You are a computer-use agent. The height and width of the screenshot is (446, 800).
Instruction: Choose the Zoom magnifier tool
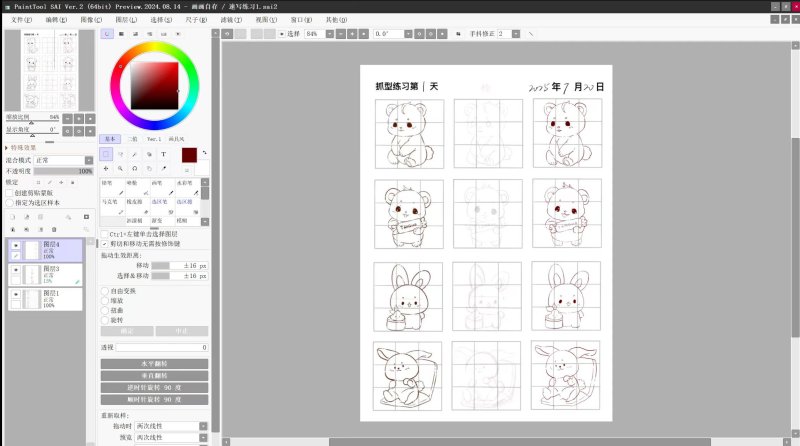point(121,169)
